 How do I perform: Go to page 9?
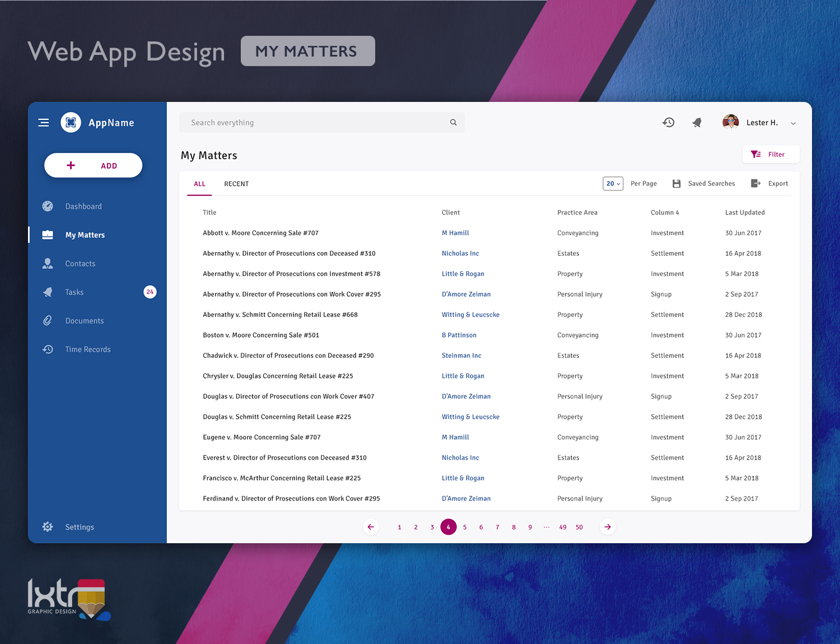pos(530,527)
